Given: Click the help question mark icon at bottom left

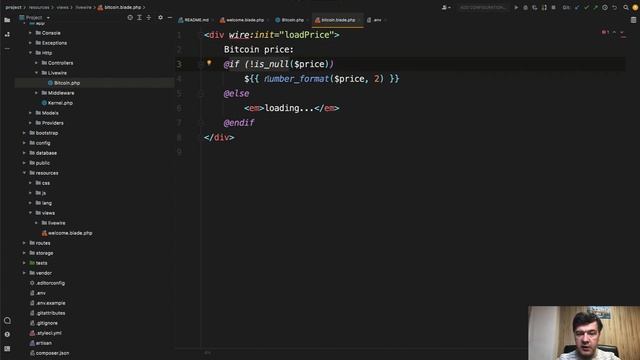Looking at the screenshot, I should pos(7,334).
